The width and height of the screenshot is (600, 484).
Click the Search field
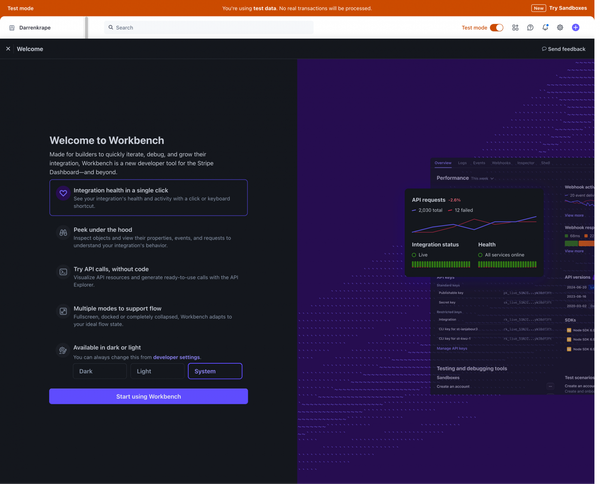(209, 28)
